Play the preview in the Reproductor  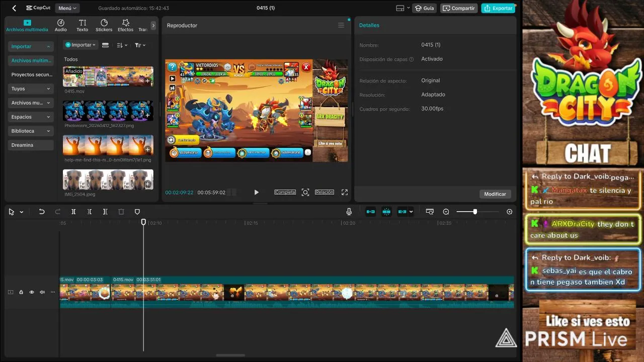(256, 192)
